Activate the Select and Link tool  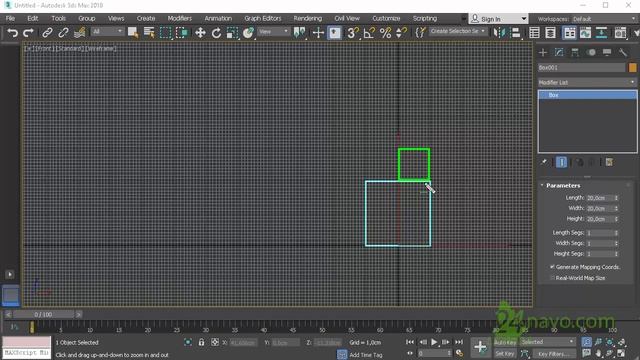click(x=47, y=33)
